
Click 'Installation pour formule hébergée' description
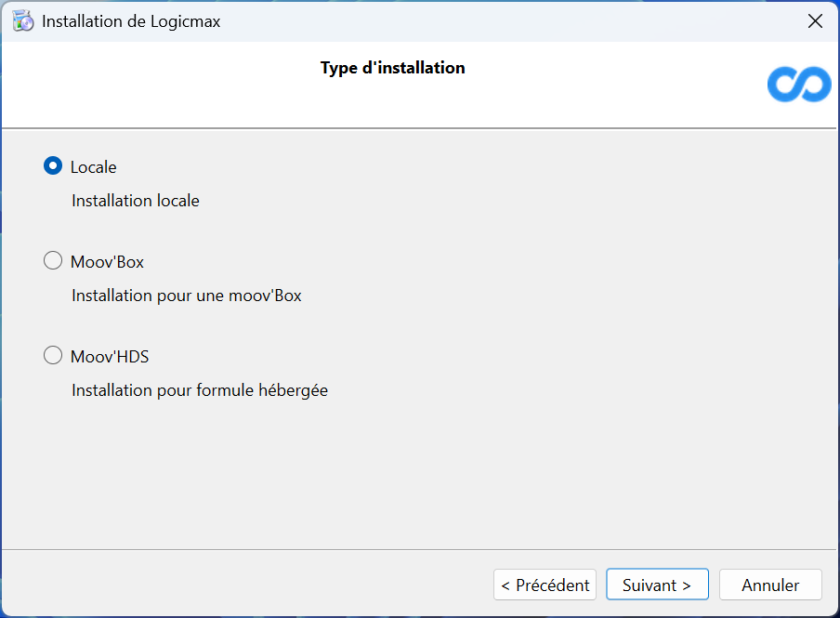pos(200,390)
